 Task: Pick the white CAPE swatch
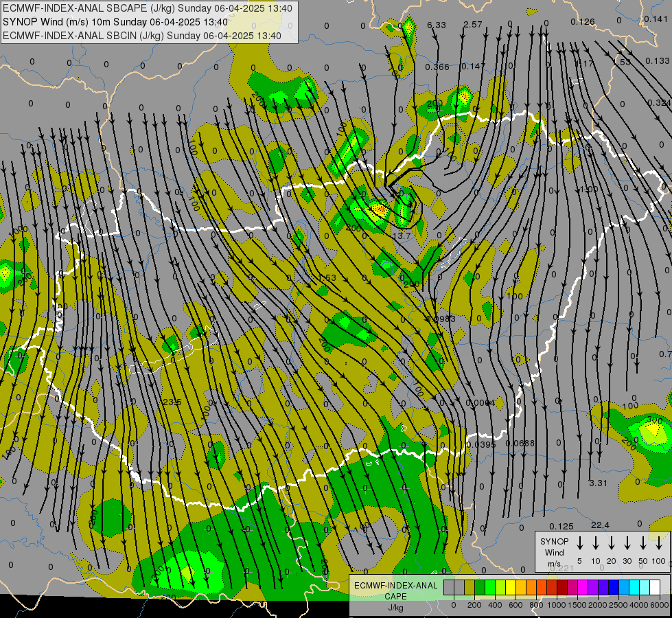(x=655, y=587)
